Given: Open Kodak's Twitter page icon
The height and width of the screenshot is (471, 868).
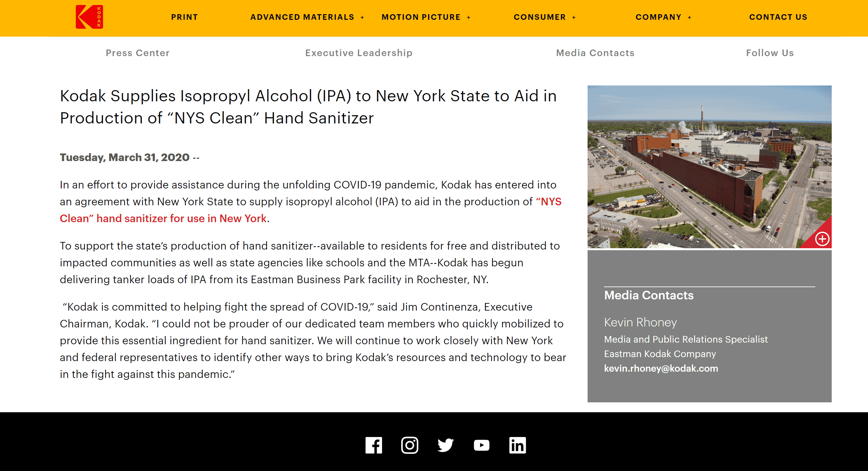Looking at the screenshot, I should 445,445.
